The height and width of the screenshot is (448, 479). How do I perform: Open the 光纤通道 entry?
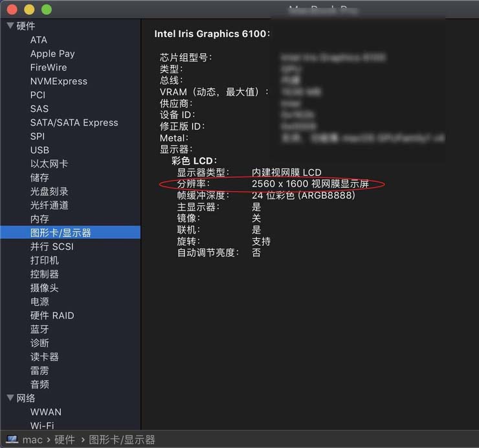point(49,205)
